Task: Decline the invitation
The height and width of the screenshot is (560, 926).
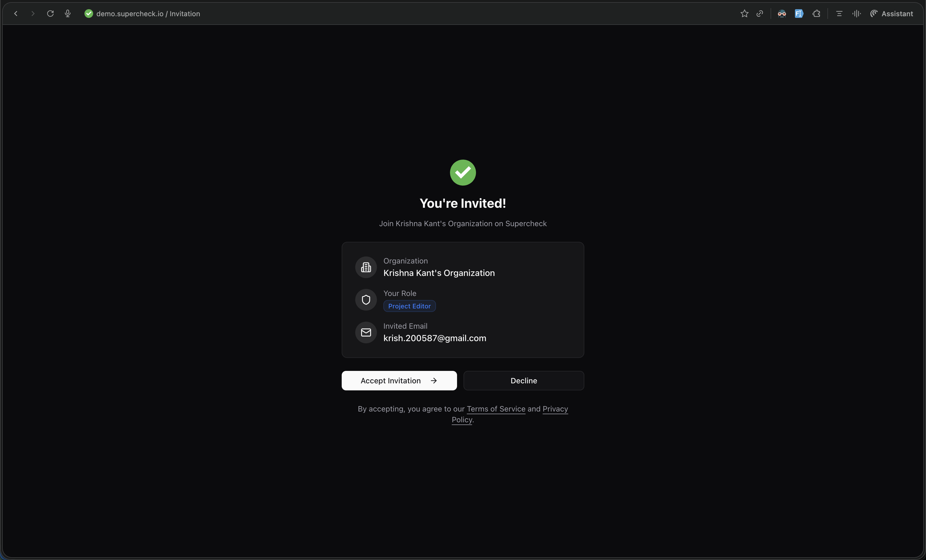Action: tap(523, 380)
